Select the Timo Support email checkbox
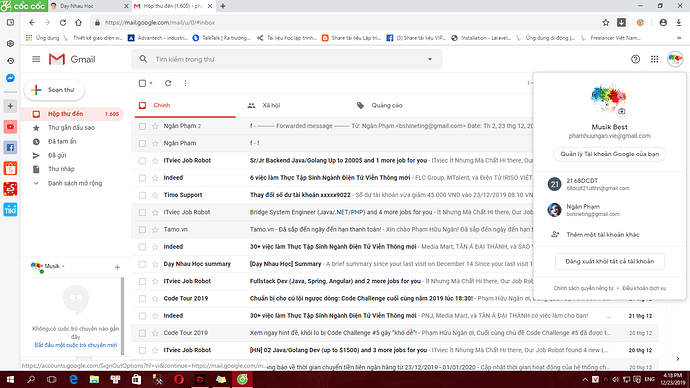Viewport: 690px width, 388px height. (x=142, y=195)
